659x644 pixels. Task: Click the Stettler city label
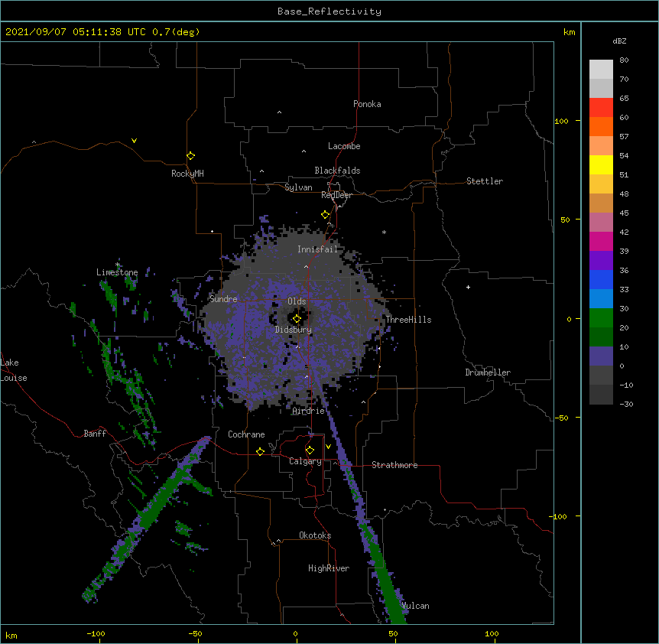[485, 181]
